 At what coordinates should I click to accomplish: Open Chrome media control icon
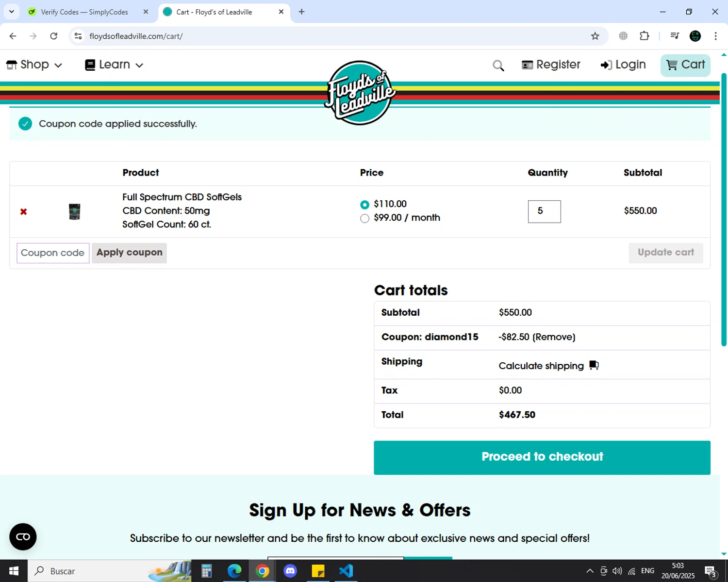(675, 36)
